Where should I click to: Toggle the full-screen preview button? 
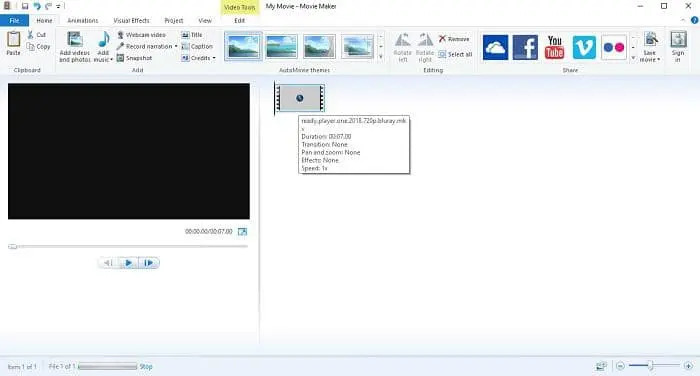pyautogui.click(x=242, y=231)
